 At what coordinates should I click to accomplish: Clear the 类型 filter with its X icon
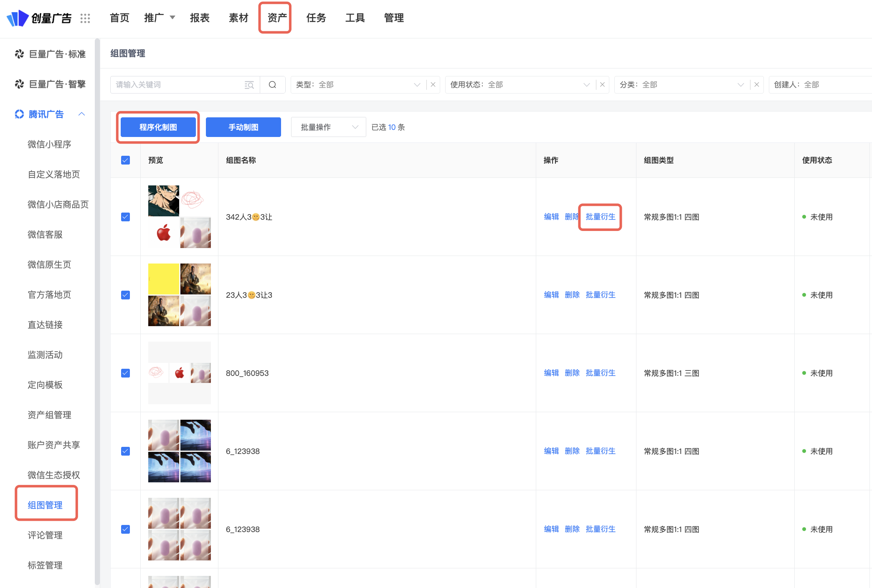[433, 84]
